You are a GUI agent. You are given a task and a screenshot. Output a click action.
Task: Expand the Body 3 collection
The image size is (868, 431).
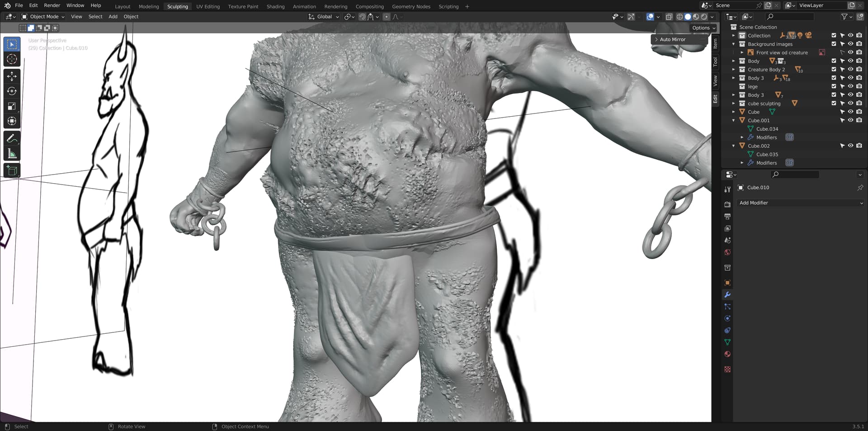[x=733, y=78]
